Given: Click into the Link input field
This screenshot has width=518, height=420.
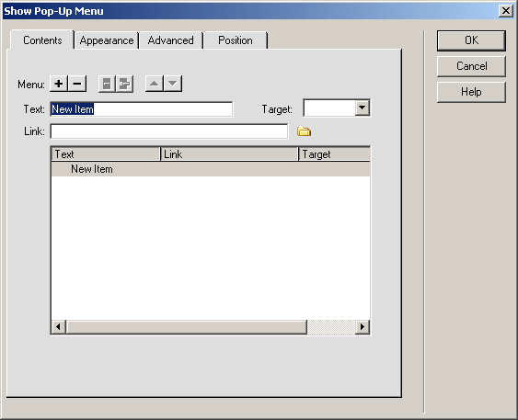Looking at the screenshot, I should click(x=169, y=131).
